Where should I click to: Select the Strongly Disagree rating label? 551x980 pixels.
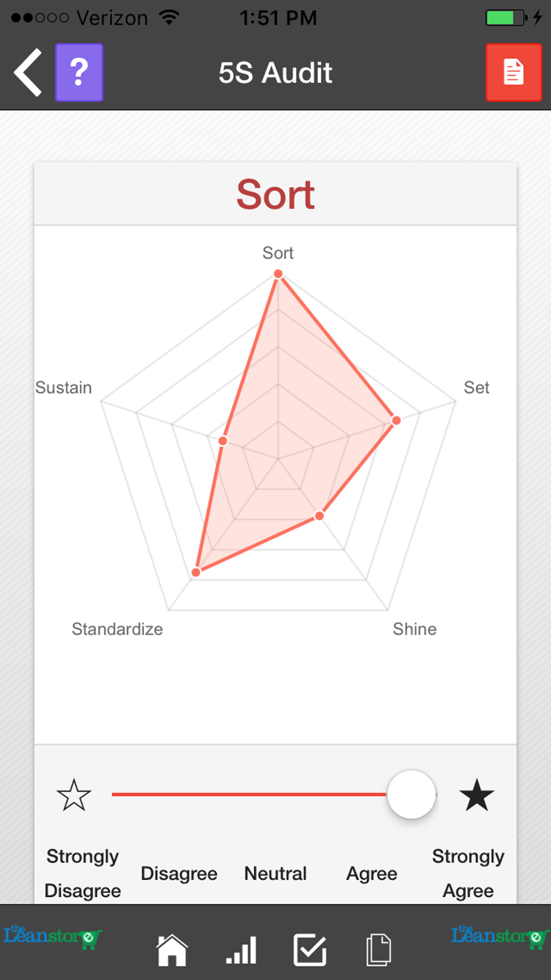click(83, 873)
